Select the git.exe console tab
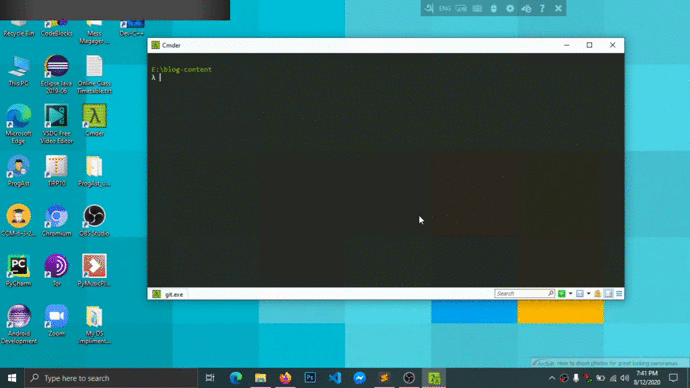 168,294
